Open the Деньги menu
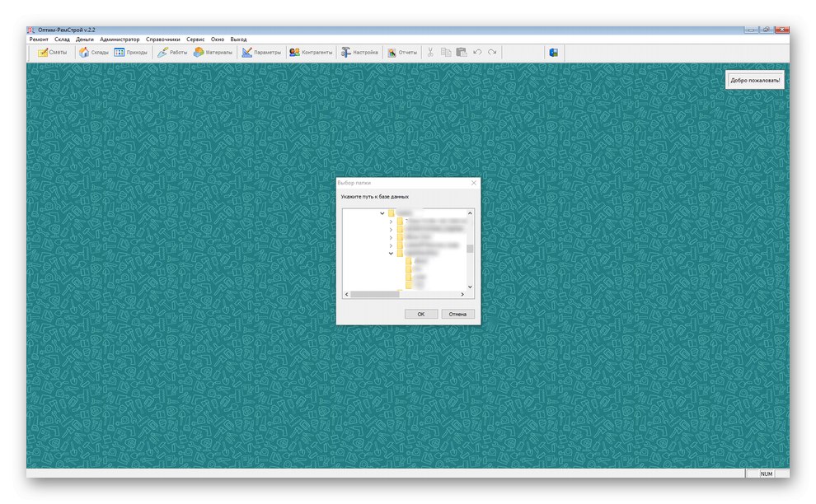Viewport: 816px width, 504px height. [85, 40]
